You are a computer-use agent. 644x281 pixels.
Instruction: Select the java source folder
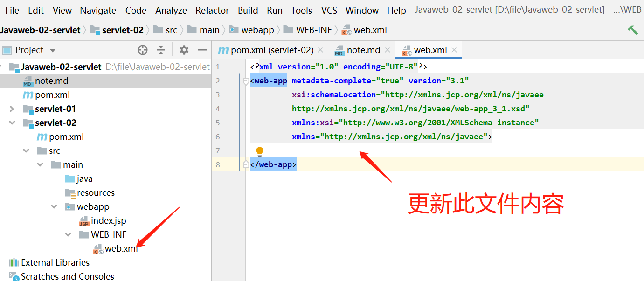tap(84, 178)
